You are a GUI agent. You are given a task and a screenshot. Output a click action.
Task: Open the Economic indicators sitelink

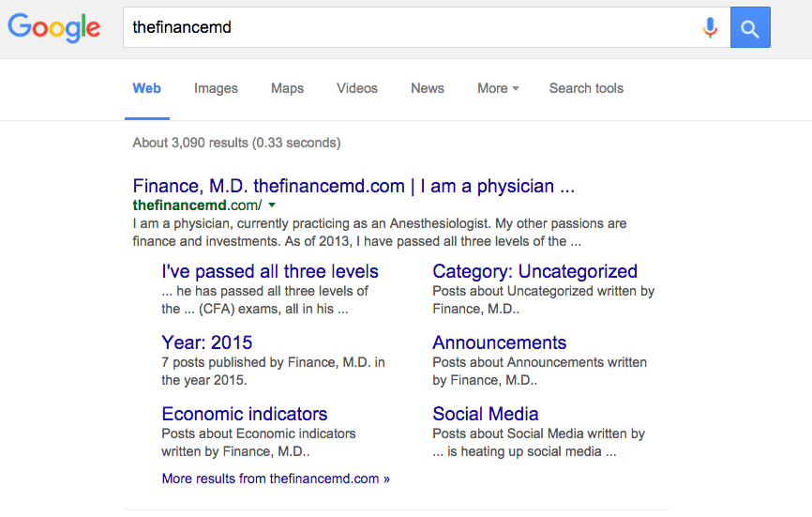coord(245,414)
